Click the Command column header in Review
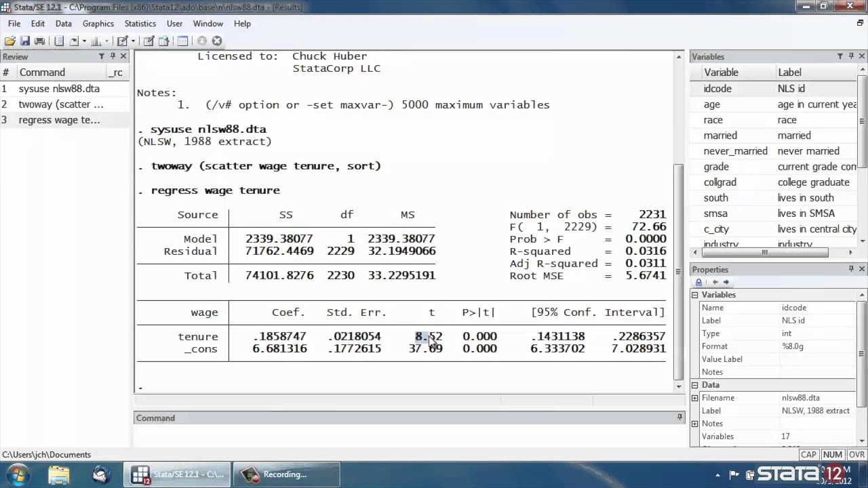 pos(61,73)
